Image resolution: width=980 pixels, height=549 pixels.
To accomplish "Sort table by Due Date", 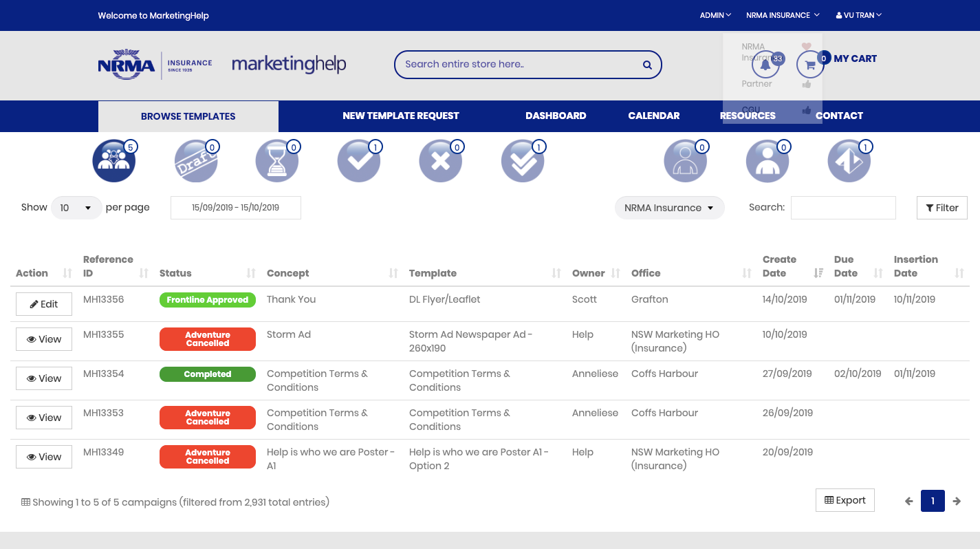I will click(x=858, y=266).
